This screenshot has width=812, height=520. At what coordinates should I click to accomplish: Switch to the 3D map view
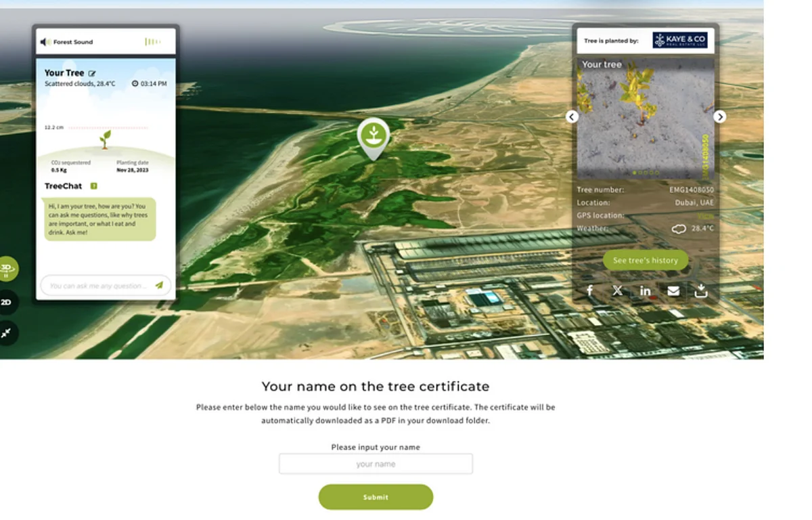7,269
